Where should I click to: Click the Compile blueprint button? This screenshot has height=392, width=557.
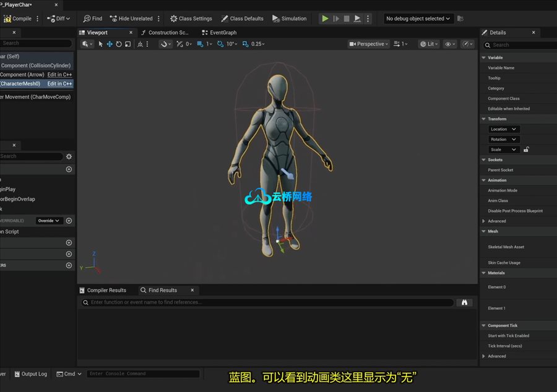(x=18, y=19)
